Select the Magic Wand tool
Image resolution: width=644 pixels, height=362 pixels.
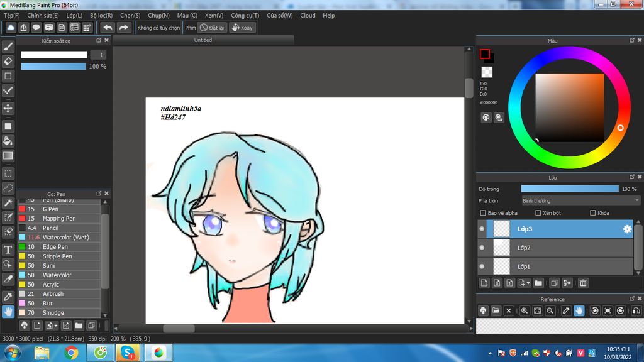pyautogui.click(x=8, y=203)
